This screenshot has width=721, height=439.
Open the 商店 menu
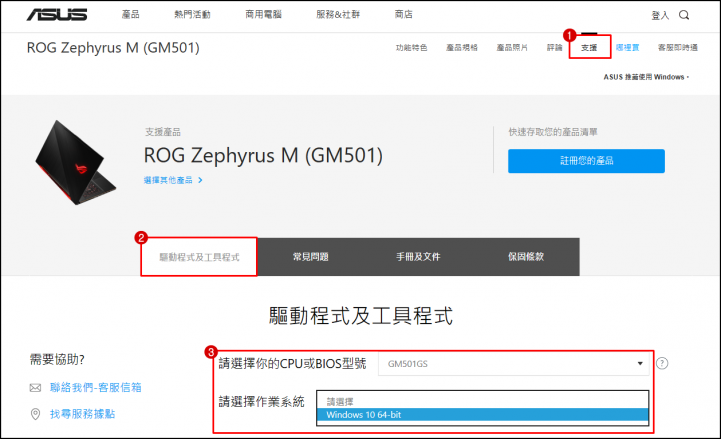[x=404, y=15]
